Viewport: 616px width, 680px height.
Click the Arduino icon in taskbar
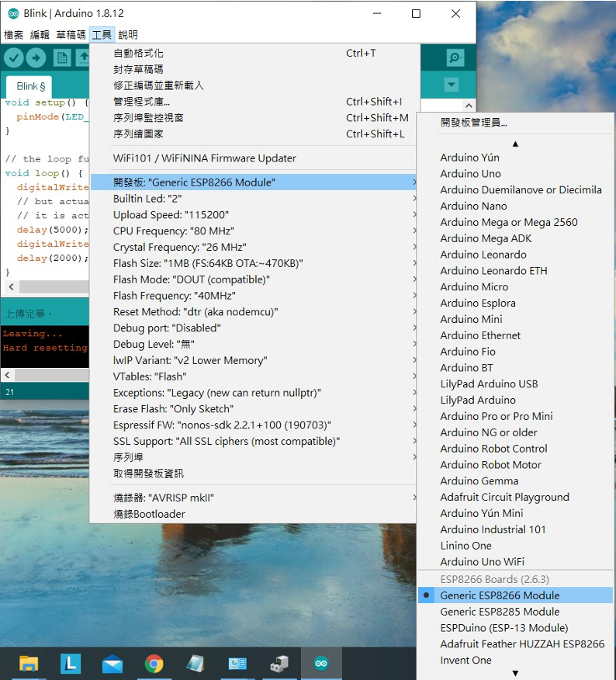click(321, 664)
